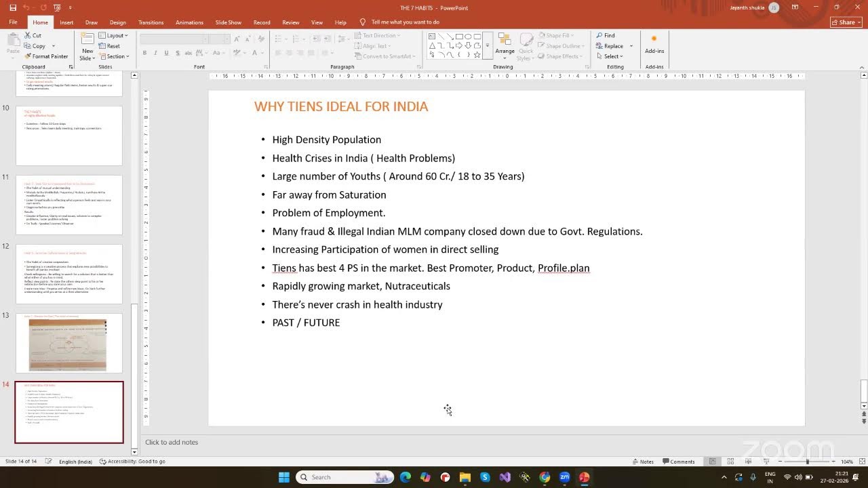The width and height of the screenshot is (868, 488).
Task: Switch to Slide Sorter view icon
Action: pos(730,462)
